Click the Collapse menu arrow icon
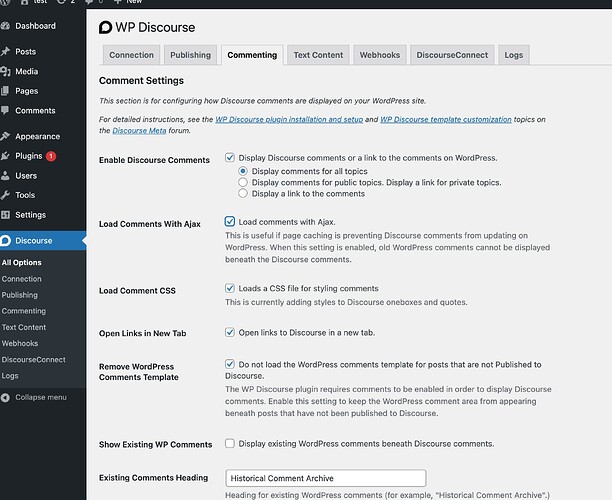This screenshot has width=612, height=500. [x=5, y=397]
